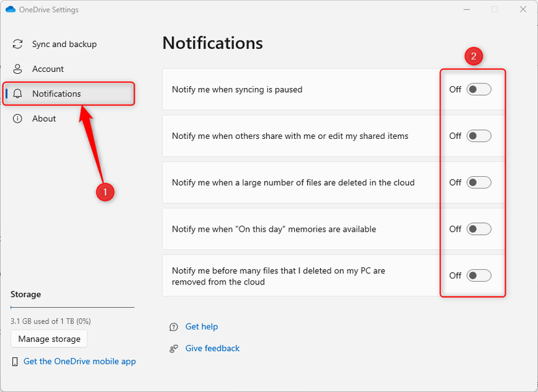
Task: Click the About info icon
Action: click(18, 119)
